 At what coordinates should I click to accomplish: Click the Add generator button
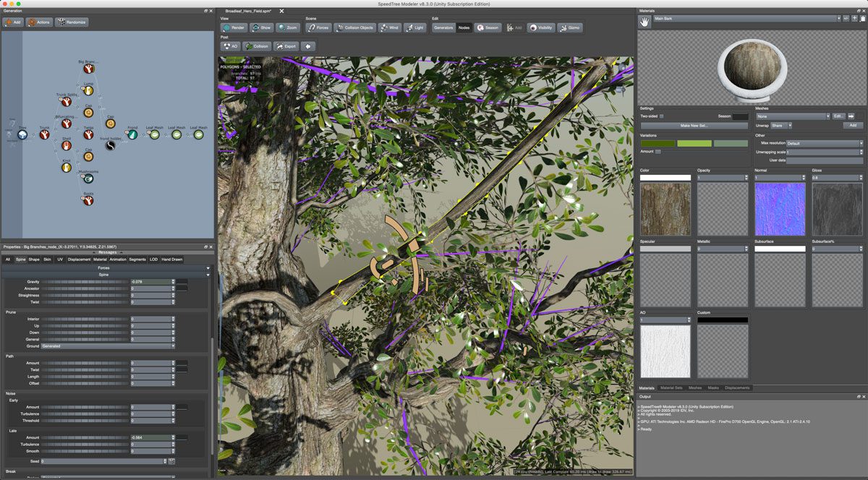click(x=13, y=22)
